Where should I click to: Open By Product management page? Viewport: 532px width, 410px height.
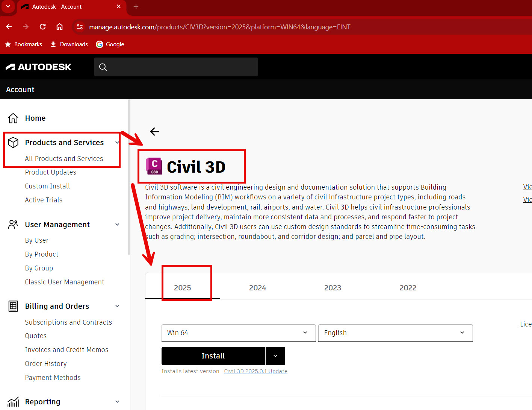tap(42, 254)
